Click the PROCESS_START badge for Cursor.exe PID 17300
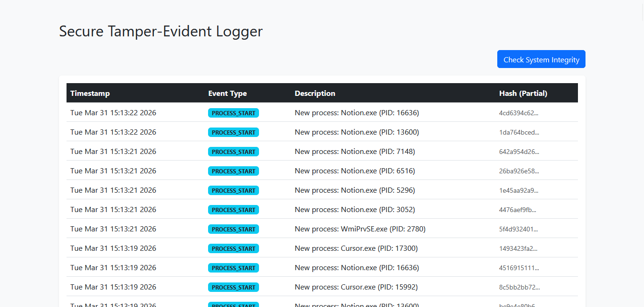The width and height of the screenshot is (644, 307). [233, 248]
